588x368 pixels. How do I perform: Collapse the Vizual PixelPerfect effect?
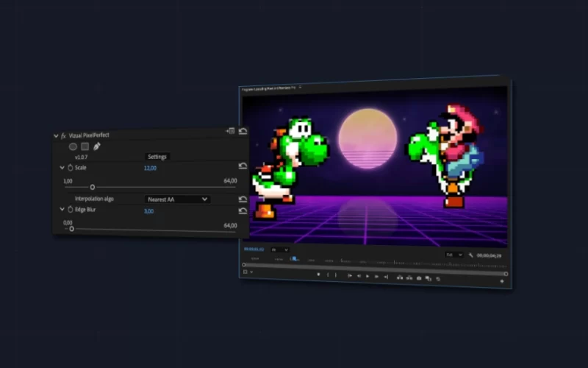tap(56, 136)
